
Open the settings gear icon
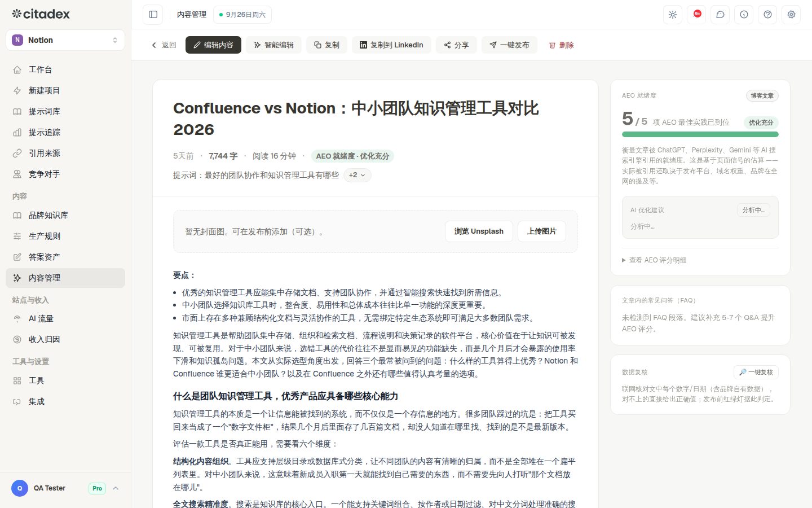click(x=791, y=15)
